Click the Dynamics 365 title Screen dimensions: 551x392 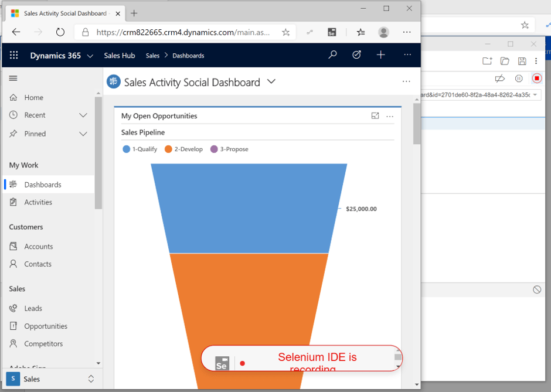coord(56,56)
